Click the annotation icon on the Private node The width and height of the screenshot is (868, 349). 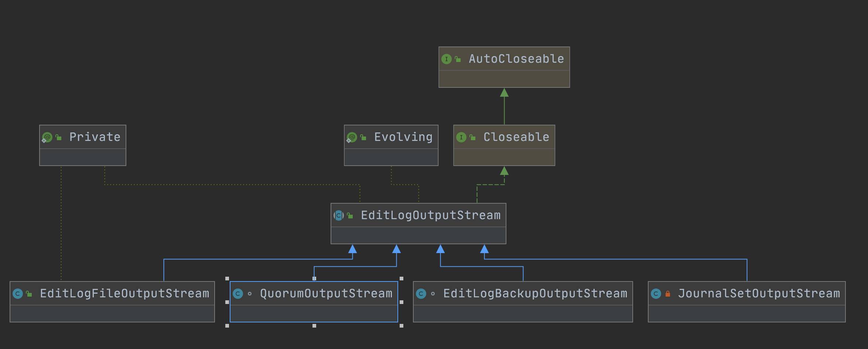pos(47,137)
